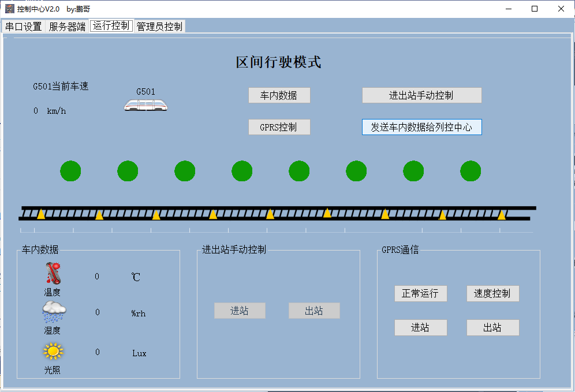Select the 管理员控制 tab
This screenshot has width=575, height=392.
159,25
